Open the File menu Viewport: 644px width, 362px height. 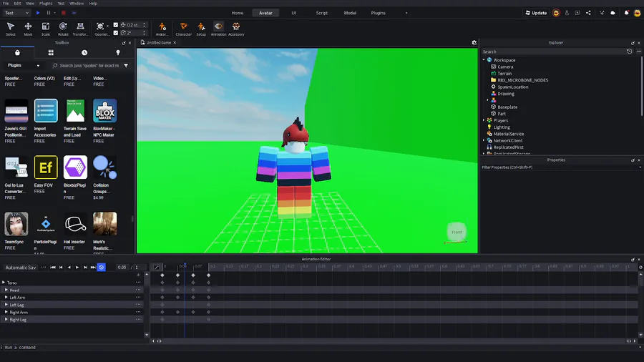tap(6, 4)
